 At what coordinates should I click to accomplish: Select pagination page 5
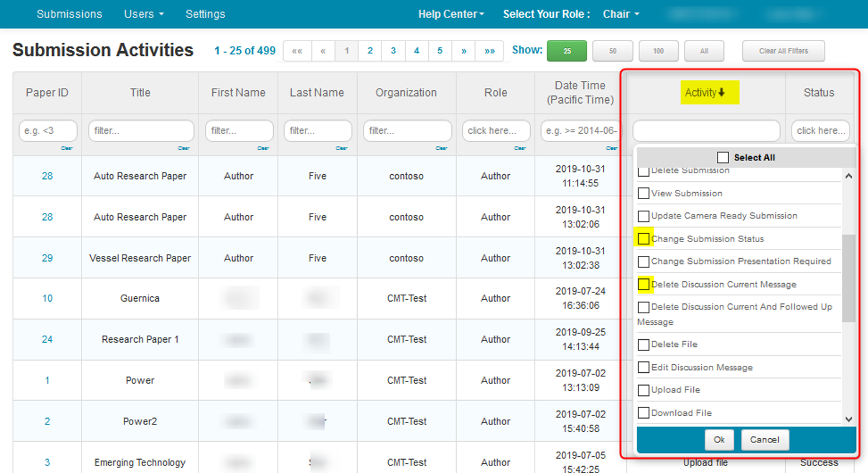point(440,51)
